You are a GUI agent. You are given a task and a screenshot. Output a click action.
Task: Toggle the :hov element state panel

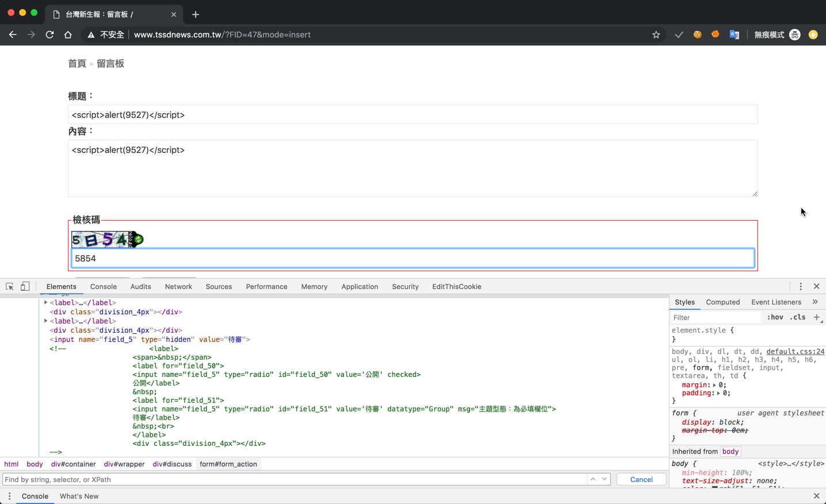[775, 317]
